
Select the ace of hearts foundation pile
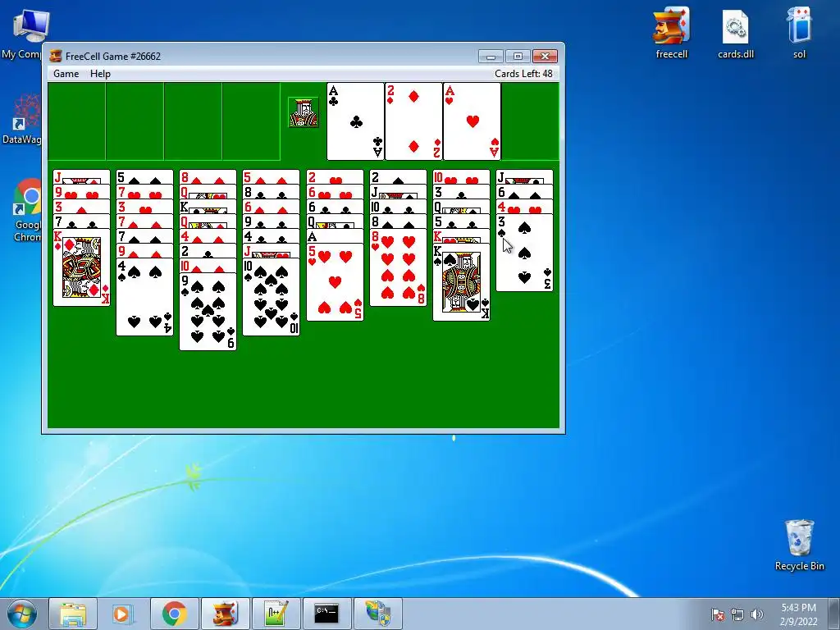472,121
